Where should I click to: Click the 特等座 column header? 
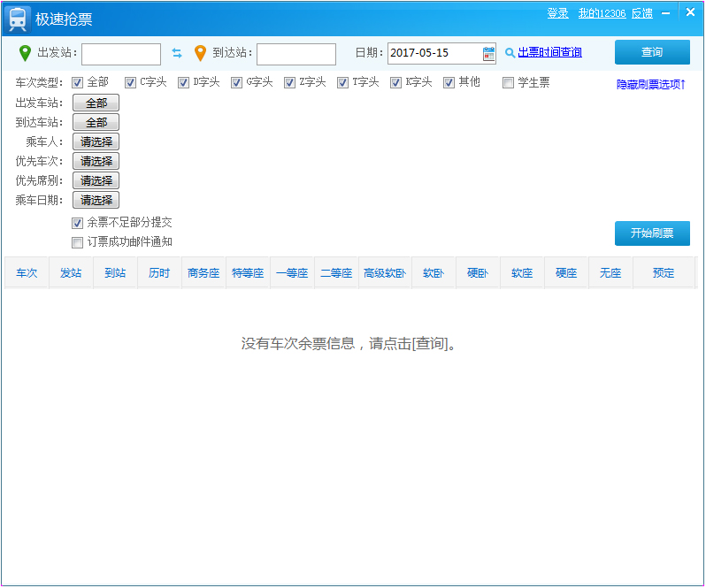248,273
